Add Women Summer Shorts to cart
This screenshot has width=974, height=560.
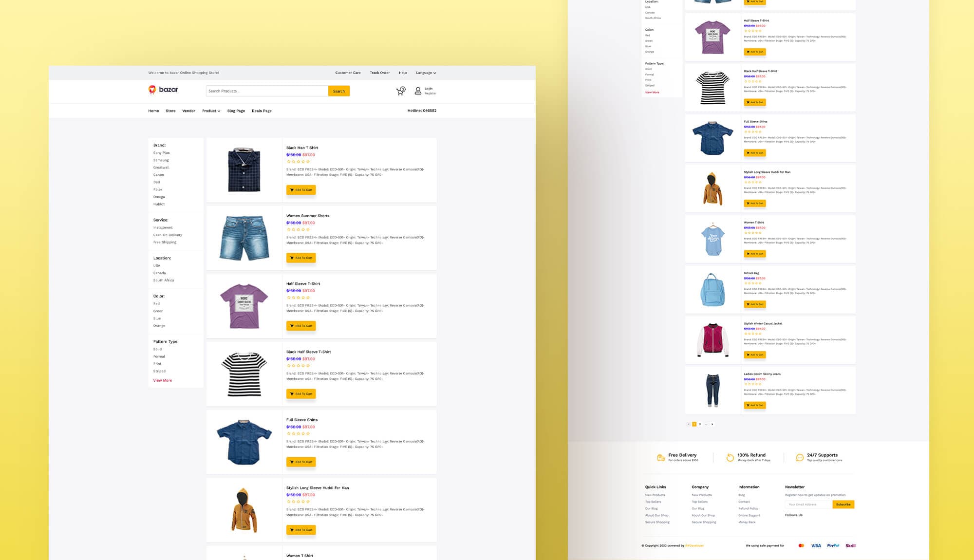301,258
